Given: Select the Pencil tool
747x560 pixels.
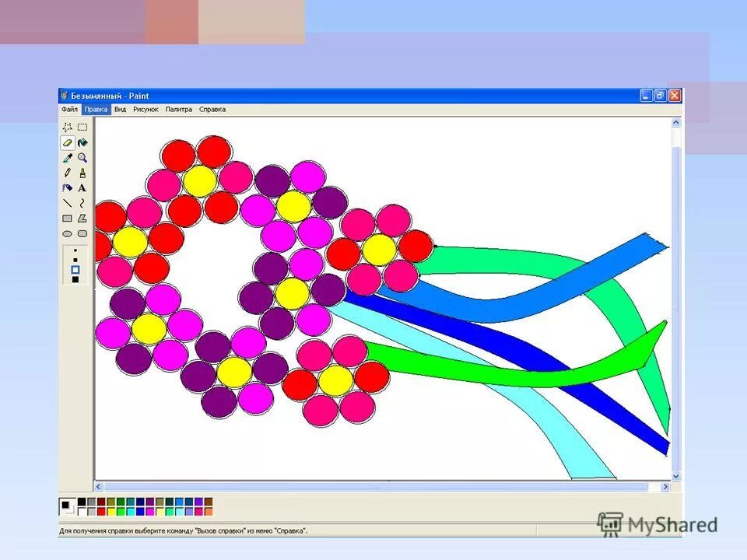Looking at the screenshot, I should tap(67, 173).
